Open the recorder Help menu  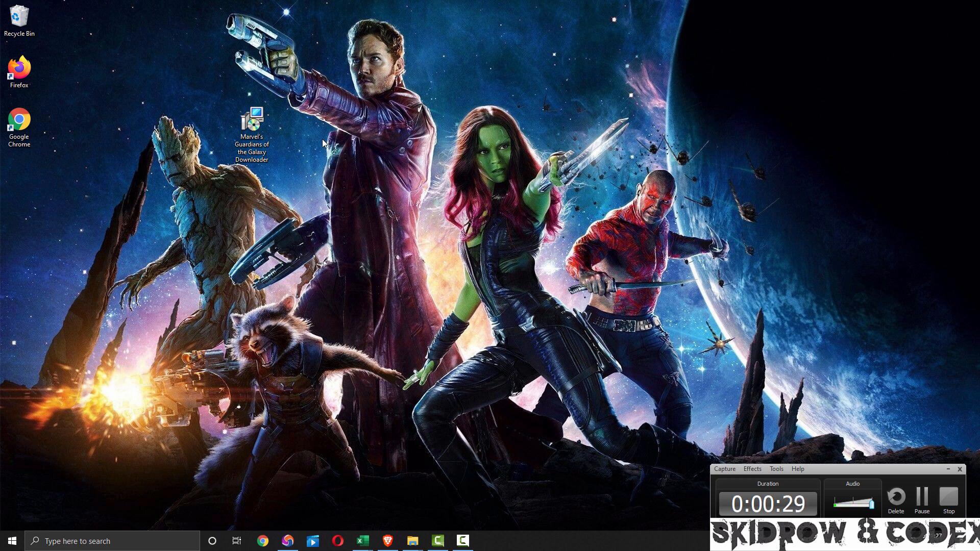797,469
